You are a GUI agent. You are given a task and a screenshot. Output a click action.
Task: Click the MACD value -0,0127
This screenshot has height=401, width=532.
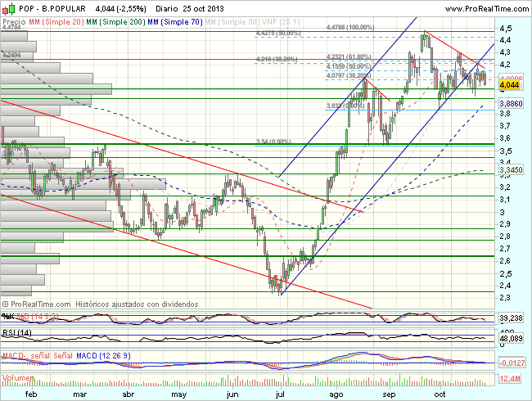pos(512,363)
